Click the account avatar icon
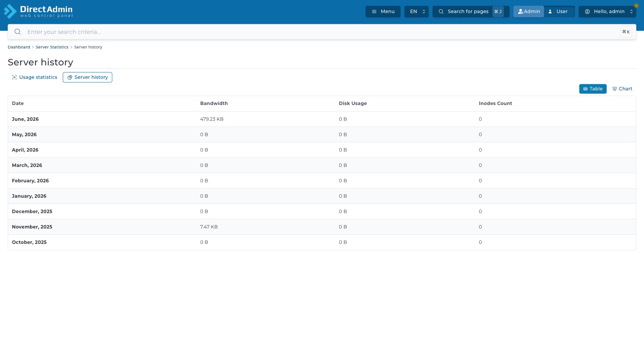Viewport: 644px width, 362px height. (x=587, y=12)
